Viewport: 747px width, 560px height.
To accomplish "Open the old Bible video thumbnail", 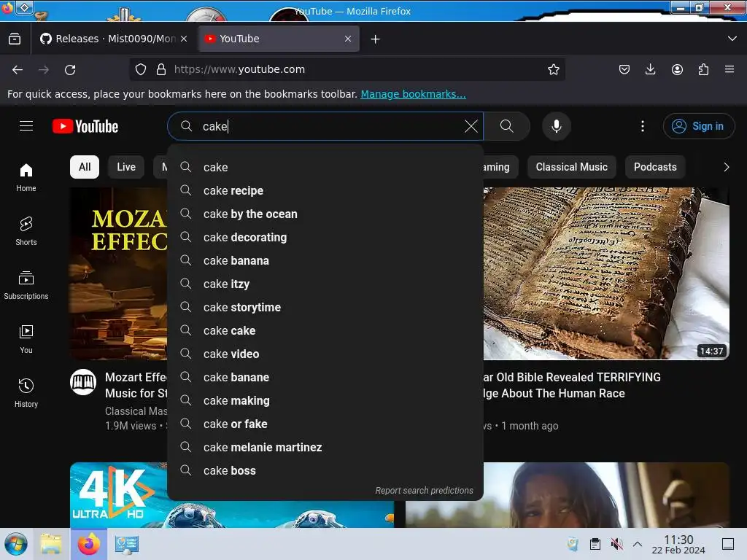I will click(x=606, y=273).
